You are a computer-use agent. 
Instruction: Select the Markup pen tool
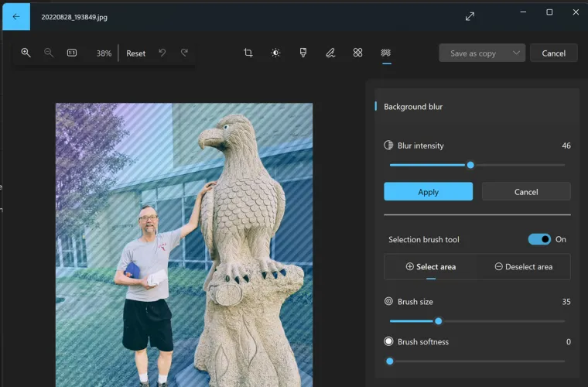(330, 53)
